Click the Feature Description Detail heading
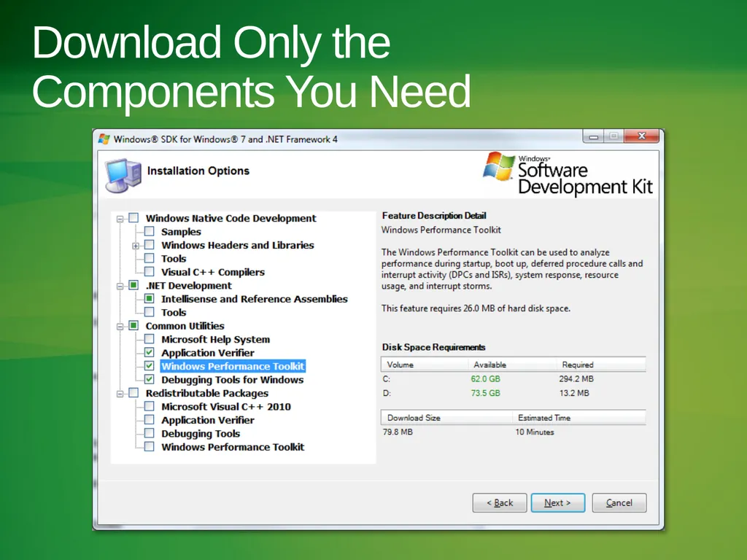 click(x=434, y=216)
